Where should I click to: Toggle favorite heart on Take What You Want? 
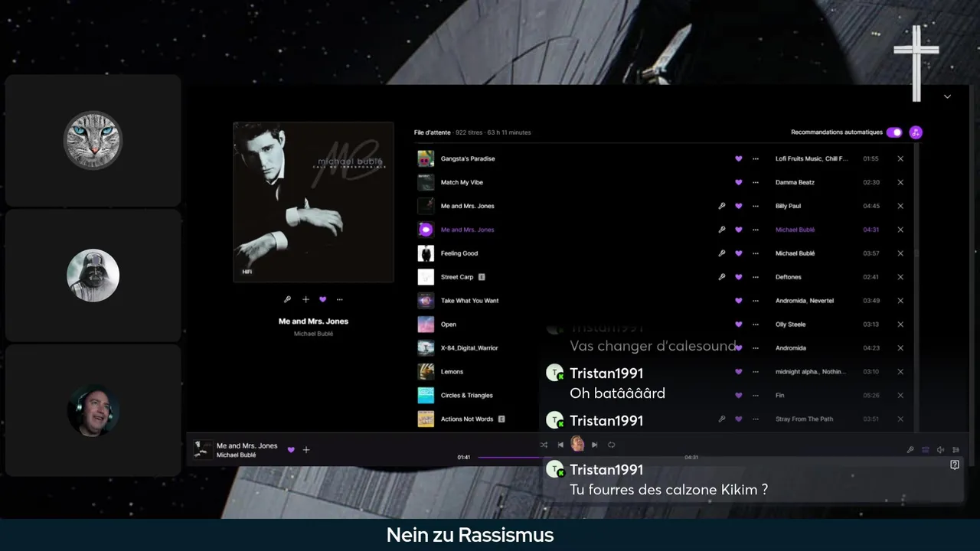(x=739, y=301)
